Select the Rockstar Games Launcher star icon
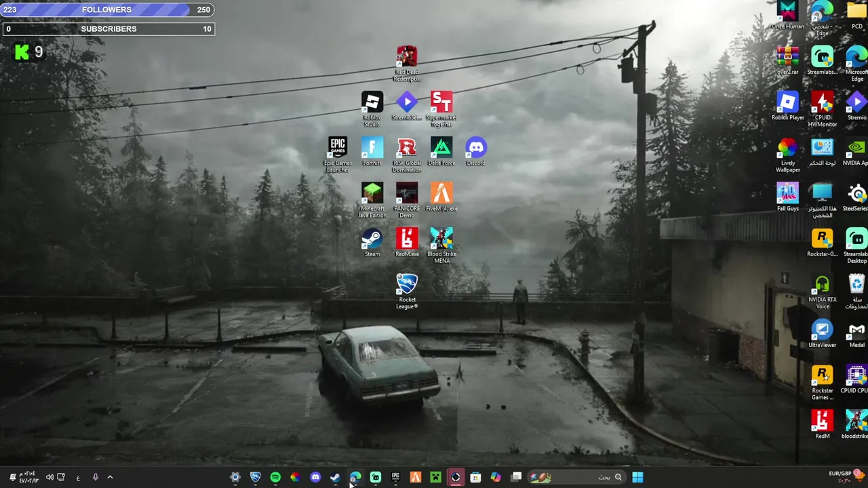 [823, 382]
